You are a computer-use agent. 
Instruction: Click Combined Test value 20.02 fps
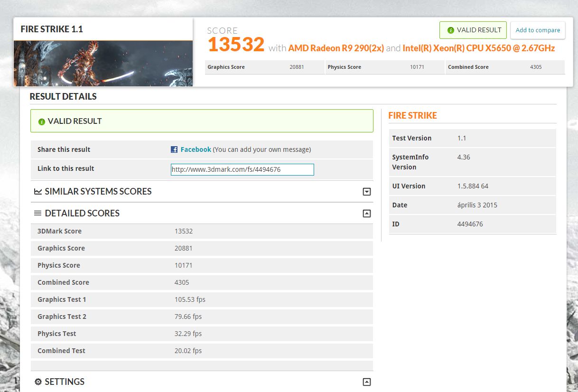188,351
